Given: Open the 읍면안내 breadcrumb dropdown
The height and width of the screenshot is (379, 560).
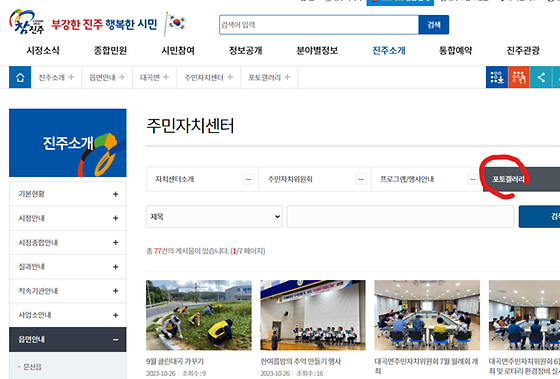Looking at the screenshot, I should [x=107, y=77].
